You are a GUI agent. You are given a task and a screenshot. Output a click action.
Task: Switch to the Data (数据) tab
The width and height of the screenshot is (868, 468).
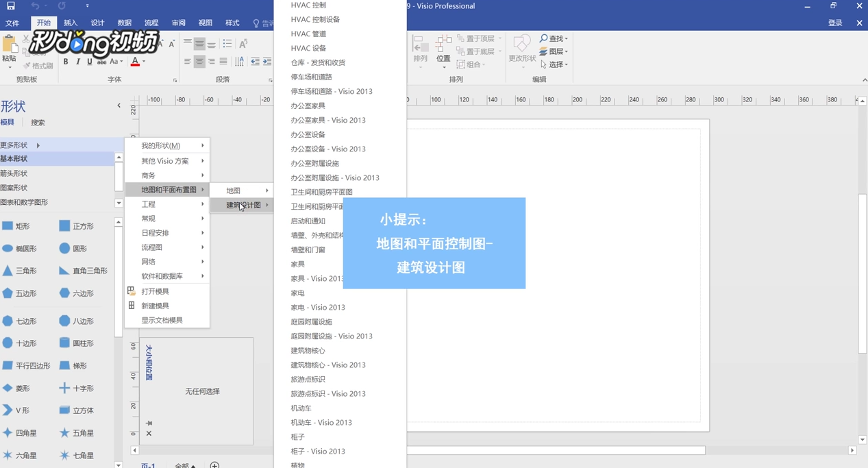[x=124, y=23]
